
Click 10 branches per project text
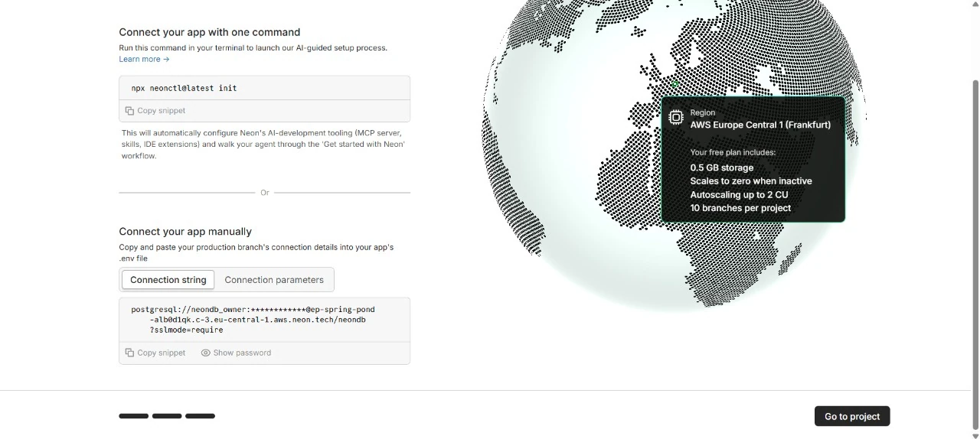(740, 208)
